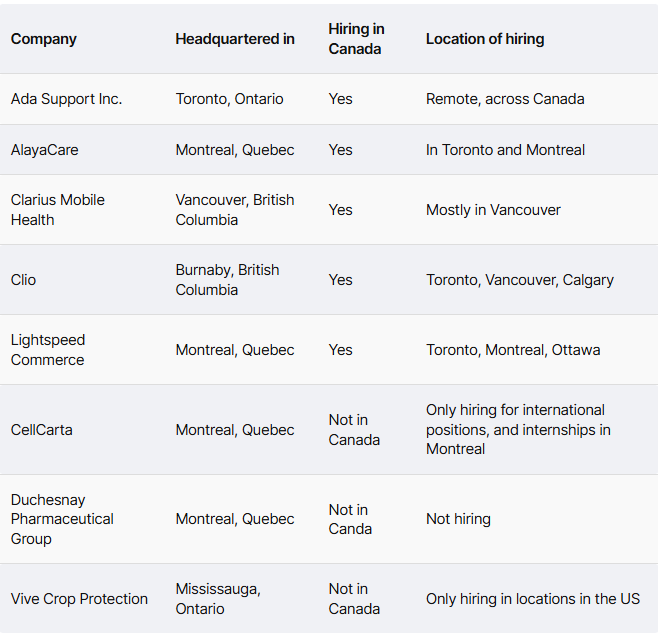
Task: Click the Location of hiring header
Action: tap(485, 39)
